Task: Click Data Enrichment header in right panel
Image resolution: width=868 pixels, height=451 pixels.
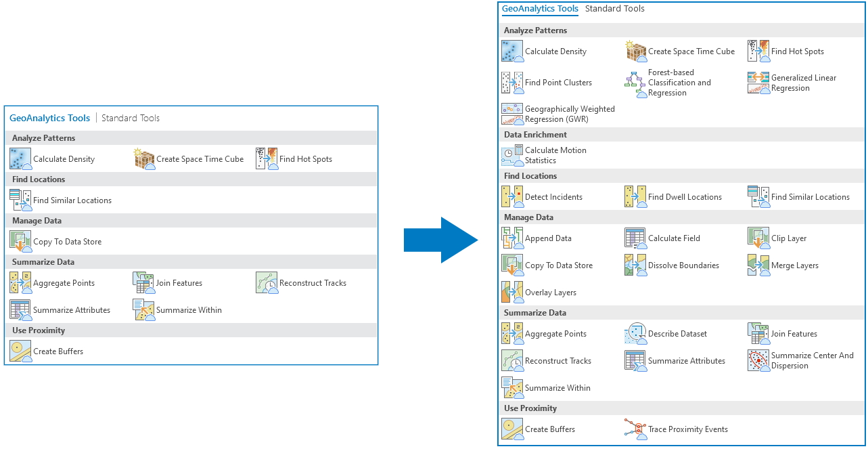Action: (681, 135)
